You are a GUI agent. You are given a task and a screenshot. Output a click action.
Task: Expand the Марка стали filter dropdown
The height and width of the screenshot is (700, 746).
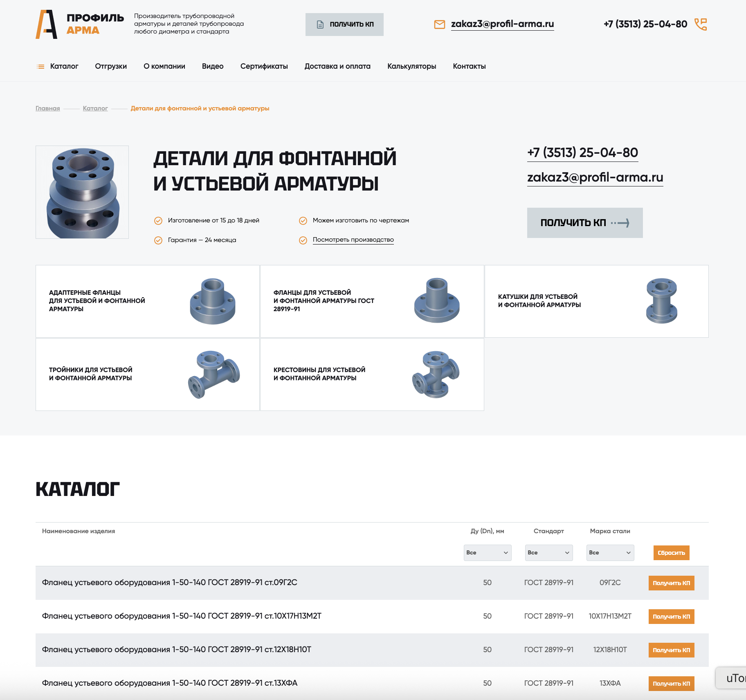pyautogui.click(x=610, y=552)
